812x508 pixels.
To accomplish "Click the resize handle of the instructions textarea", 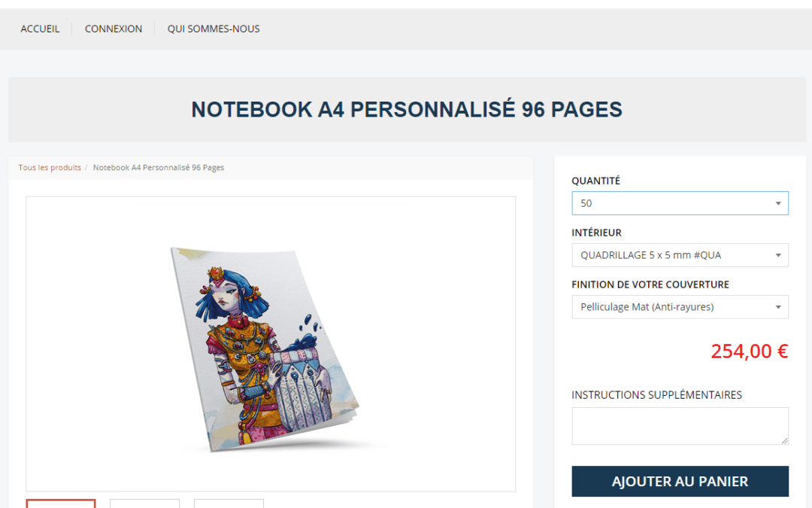I will (x=784, y=440).
